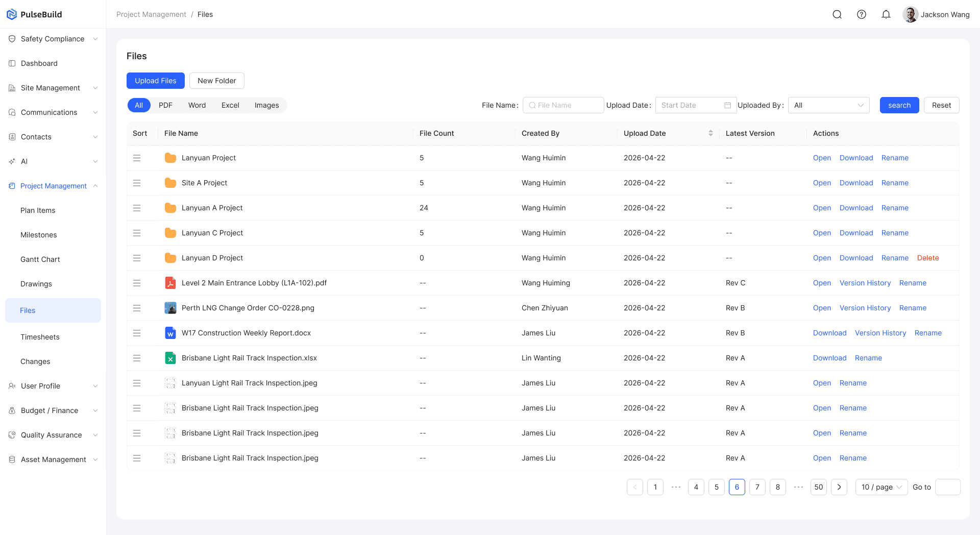Viewport: 980px width, 535px height.
Task: Click Jackson Wang's avatar picture
Action: pyautogui.click(x=910, y=14)
